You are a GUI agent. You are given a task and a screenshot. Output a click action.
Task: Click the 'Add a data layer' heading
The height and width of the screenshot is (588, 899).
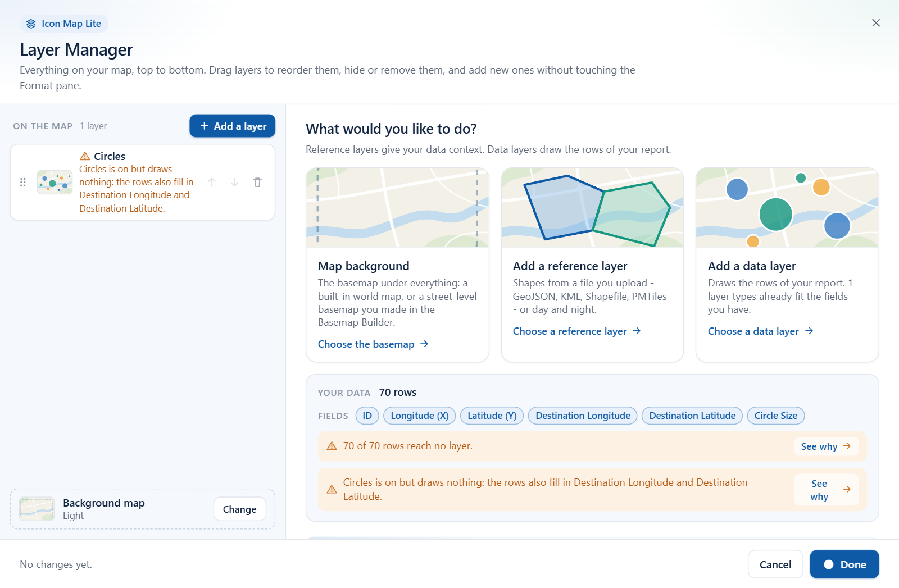(752, 266)
